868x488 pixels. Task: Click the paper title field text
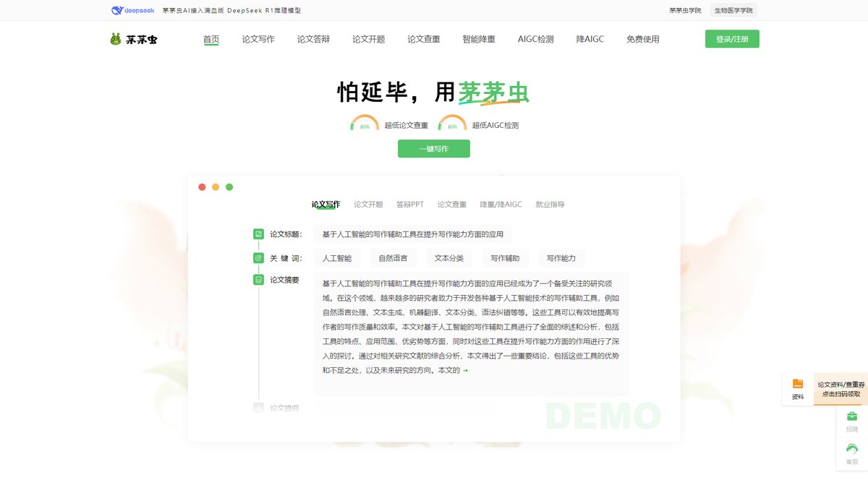413,234
